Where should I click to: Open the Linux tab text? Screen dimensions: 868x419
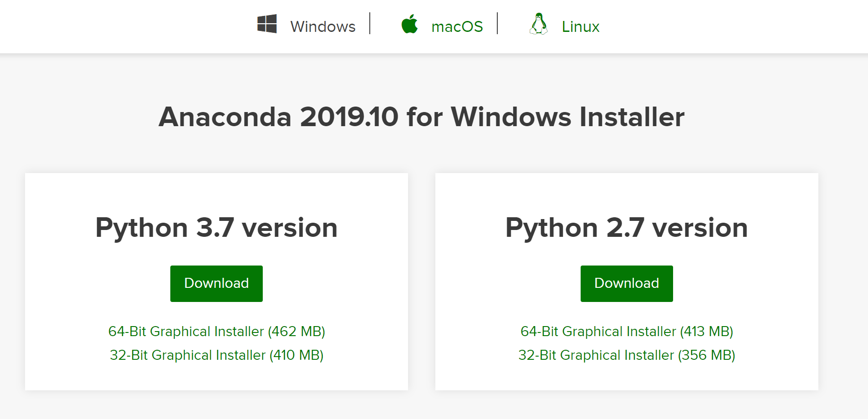point(580,27)
